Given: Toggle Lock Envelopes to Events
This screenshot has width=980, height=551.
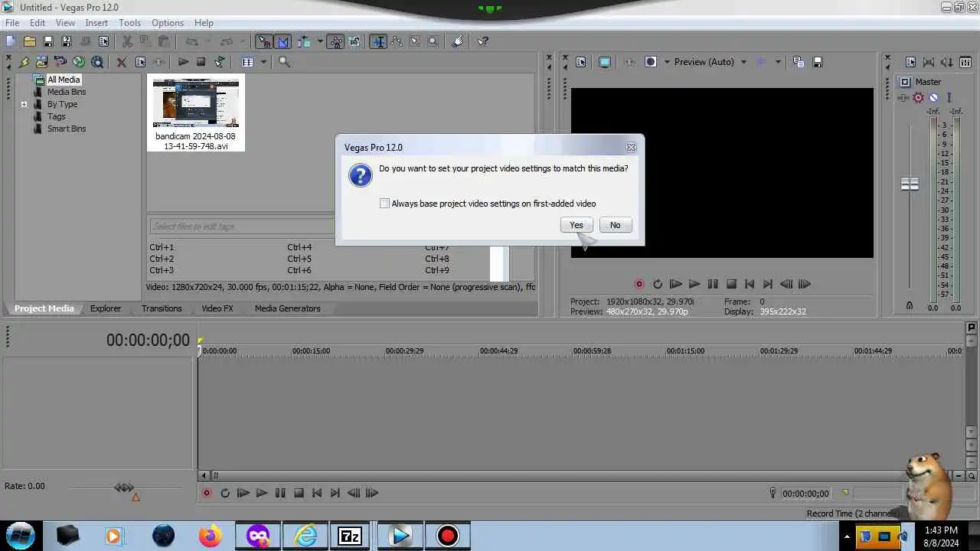Looking at the screenshot, I should [335, 41].
